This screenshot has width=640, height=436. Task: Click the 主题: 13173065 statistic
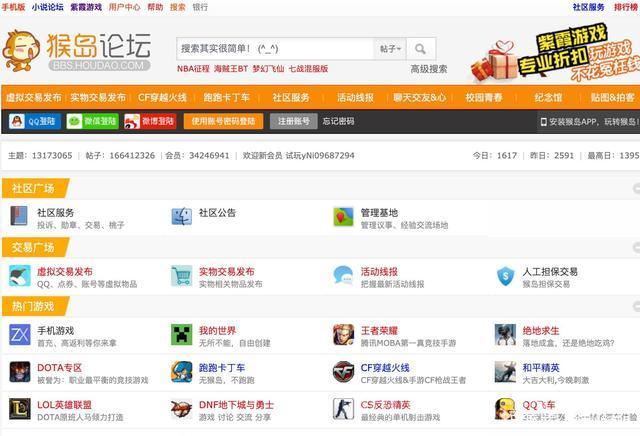pyautogui.click(x=40, y=156)
